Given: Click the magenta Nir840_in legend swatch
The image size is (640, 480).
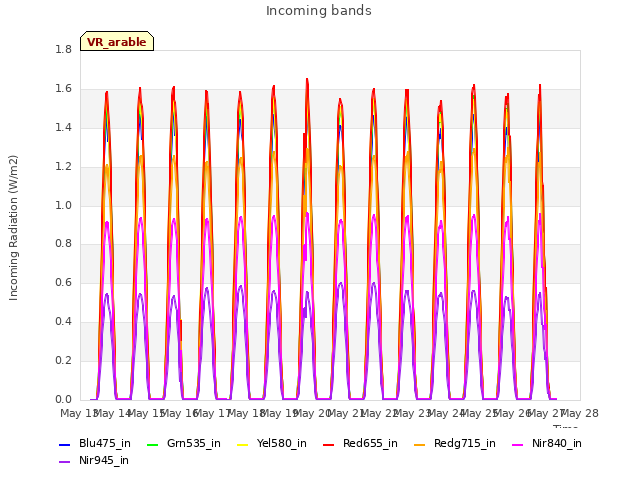Looking at the screenshot, I should (x=518, y=444).
